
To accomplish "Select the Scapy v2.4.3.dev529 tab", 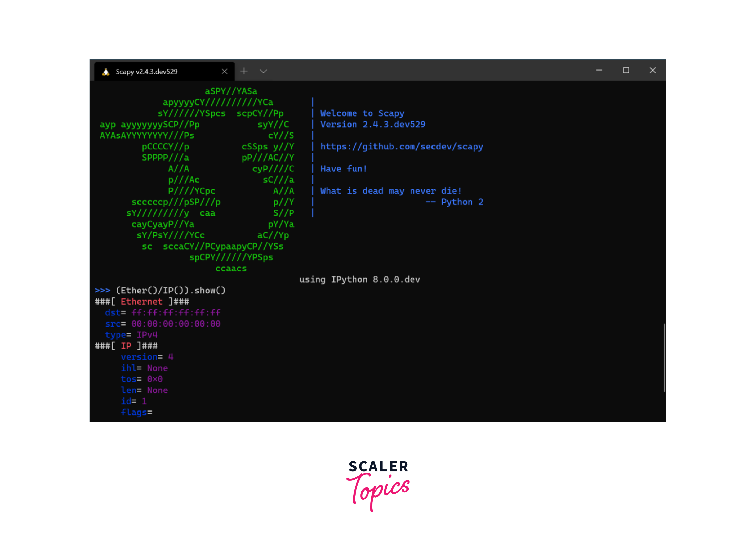I will click(x=147, y=71).
